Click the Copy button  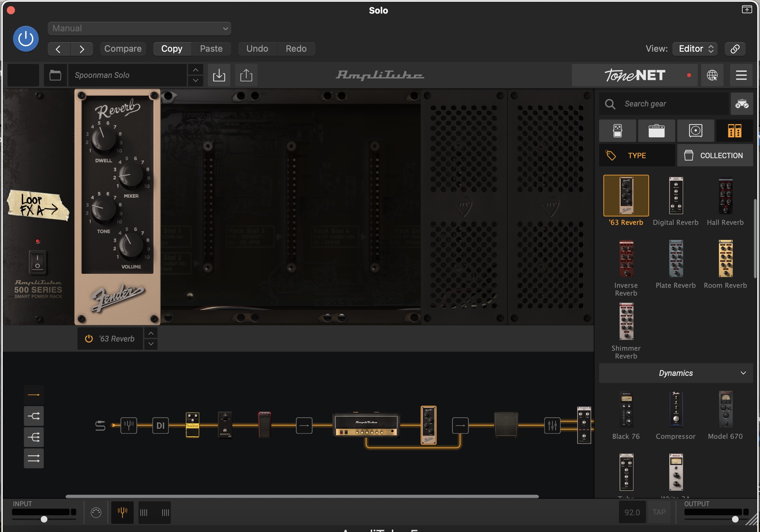(x=172, y=49)
